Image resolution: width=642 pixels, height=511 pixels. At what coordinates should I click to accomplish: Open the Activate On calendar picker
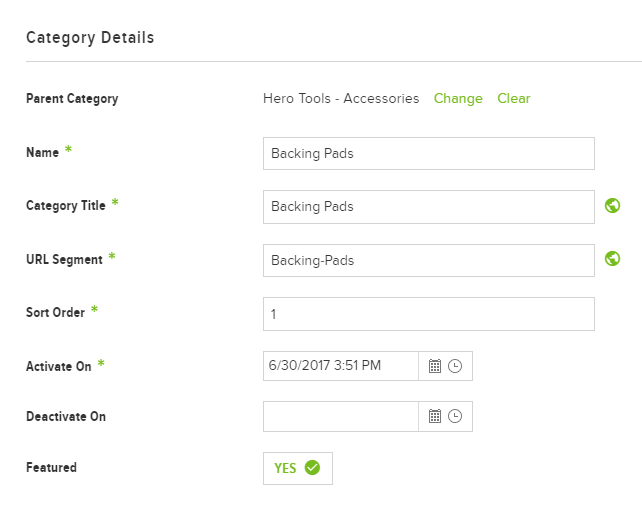point(434,366)
